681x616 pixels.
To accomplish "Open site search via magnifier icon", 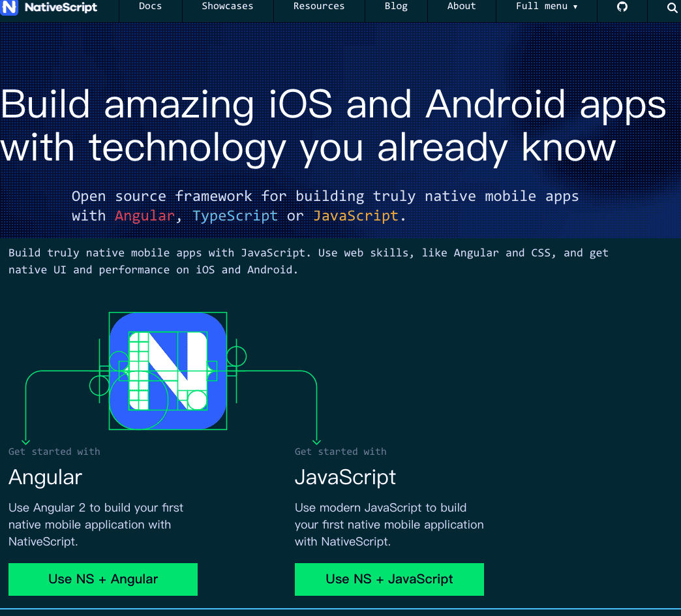I will [x=672, y=7].
